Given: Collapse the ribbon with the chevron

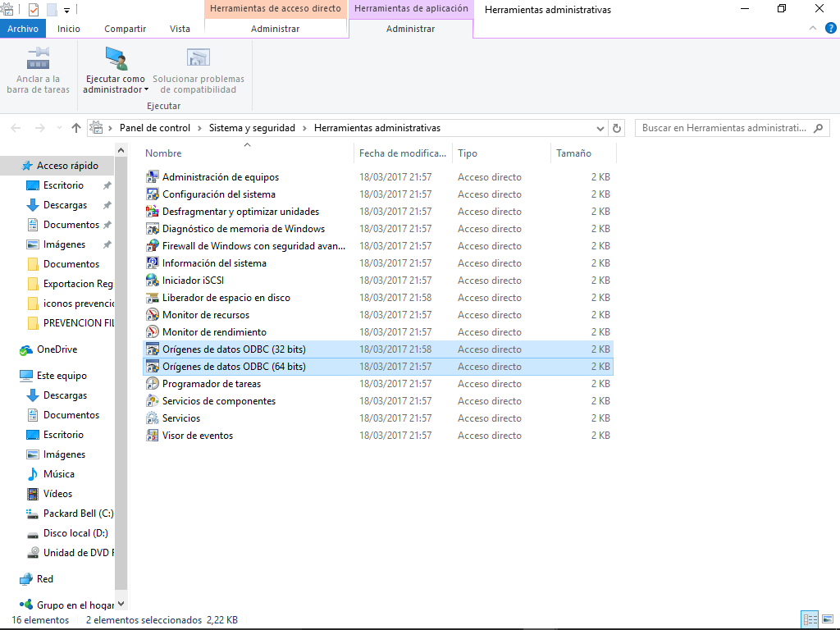Looking at the screenshot, I should coord(813,28).
